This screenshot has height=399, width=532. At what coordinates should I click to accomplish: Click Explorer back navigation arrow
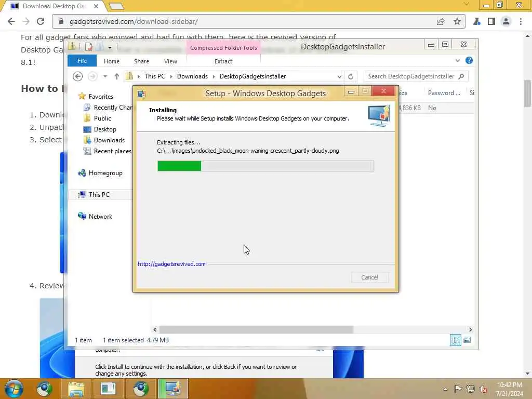point(78,76)
